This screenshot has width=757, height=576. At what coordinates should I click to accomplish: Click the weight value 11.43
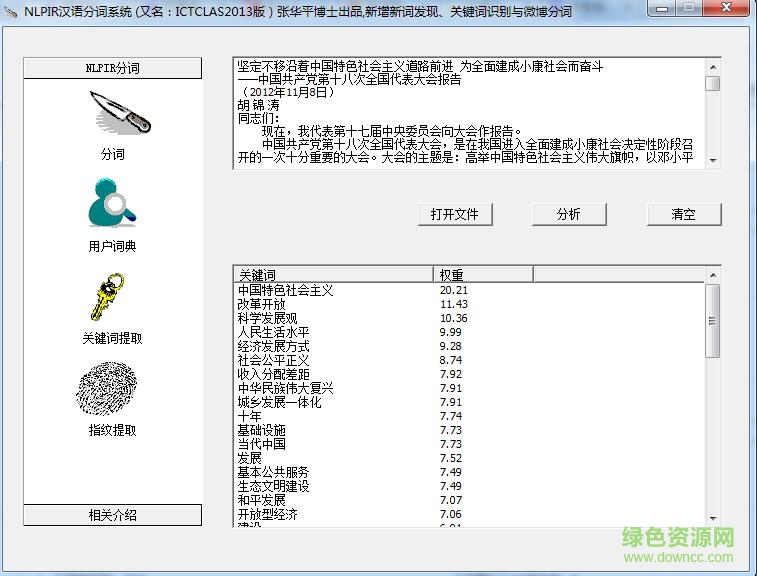click(x=454, y=304)
